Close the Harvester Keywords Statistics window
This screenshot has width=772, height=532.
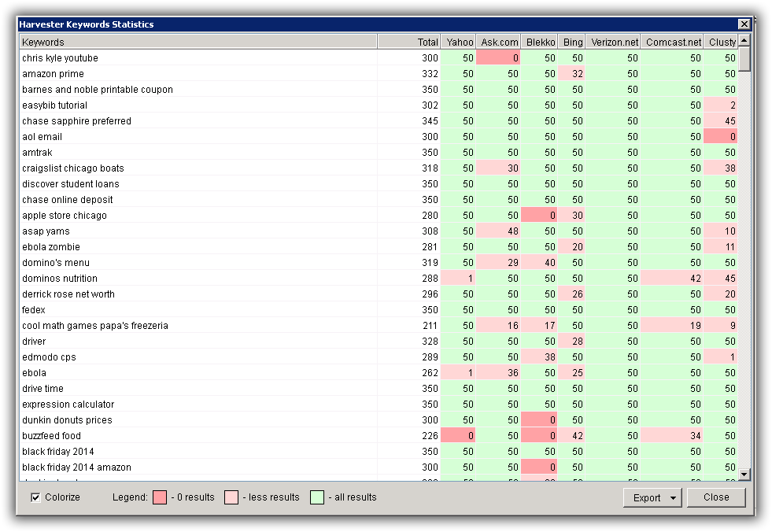tap(744, 24)
